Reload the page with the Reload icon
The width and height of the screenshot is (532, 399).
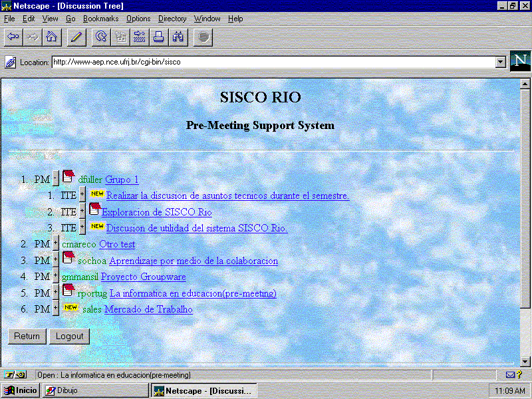click(101, 37)
